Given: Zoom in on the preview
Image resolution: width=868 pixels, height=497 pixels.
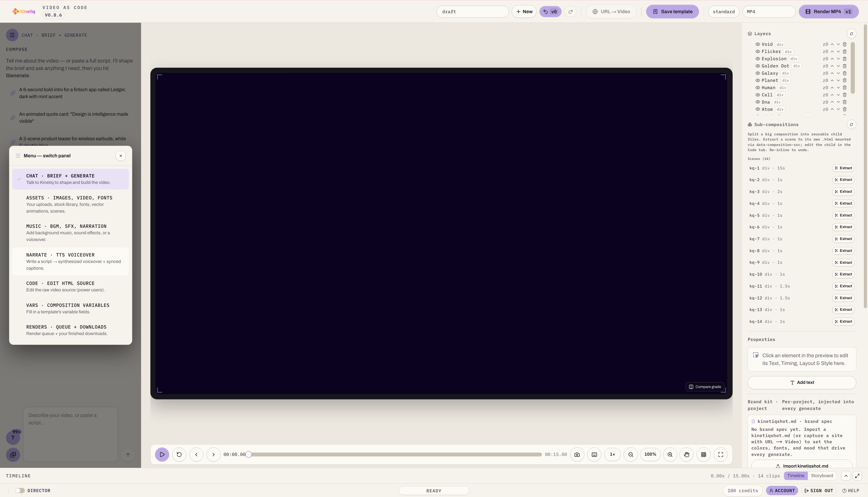Looking at the screenshot, I should (670, 454).
